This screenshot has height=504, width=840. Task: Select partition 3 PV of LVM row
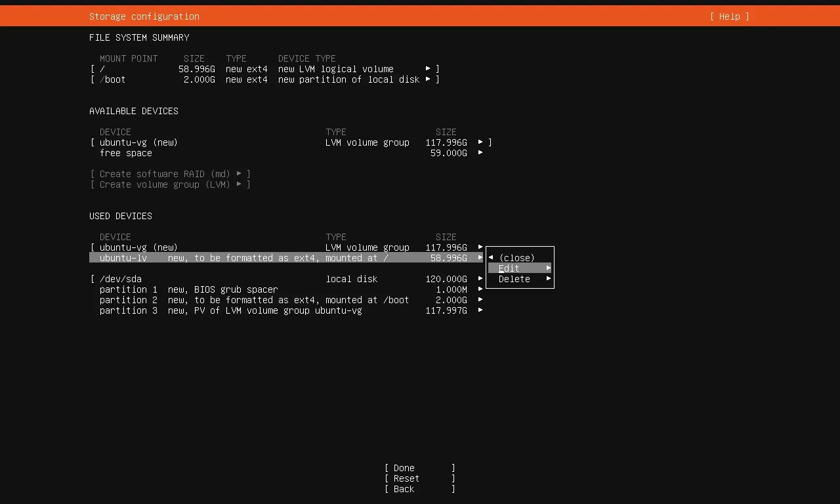click(291, 310)
